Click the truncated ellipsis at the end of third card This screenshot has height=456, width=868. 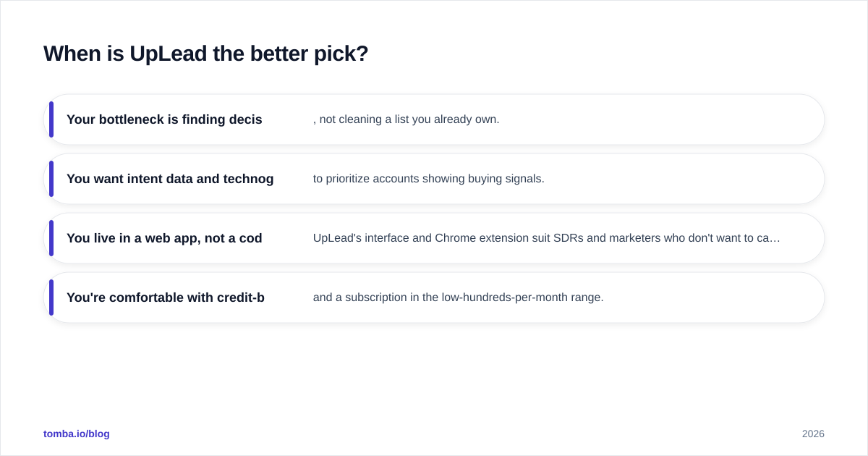776,238
